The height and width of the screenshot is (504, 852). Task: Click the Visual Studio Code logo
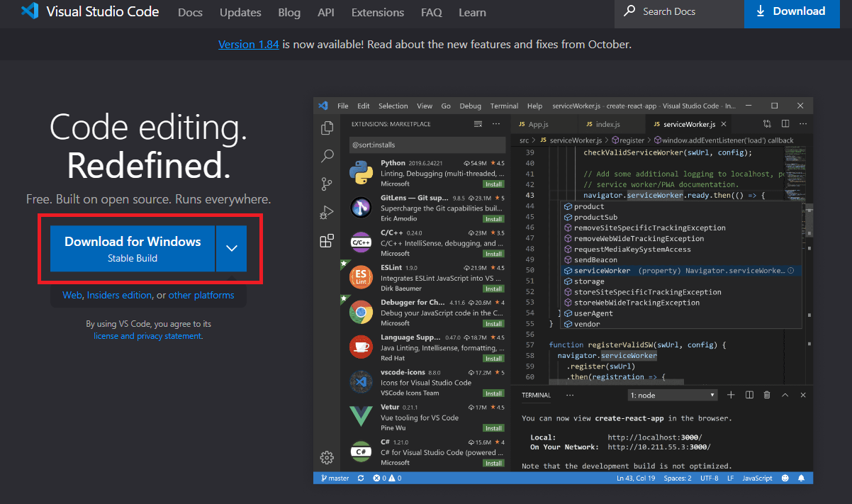[28, 11]
